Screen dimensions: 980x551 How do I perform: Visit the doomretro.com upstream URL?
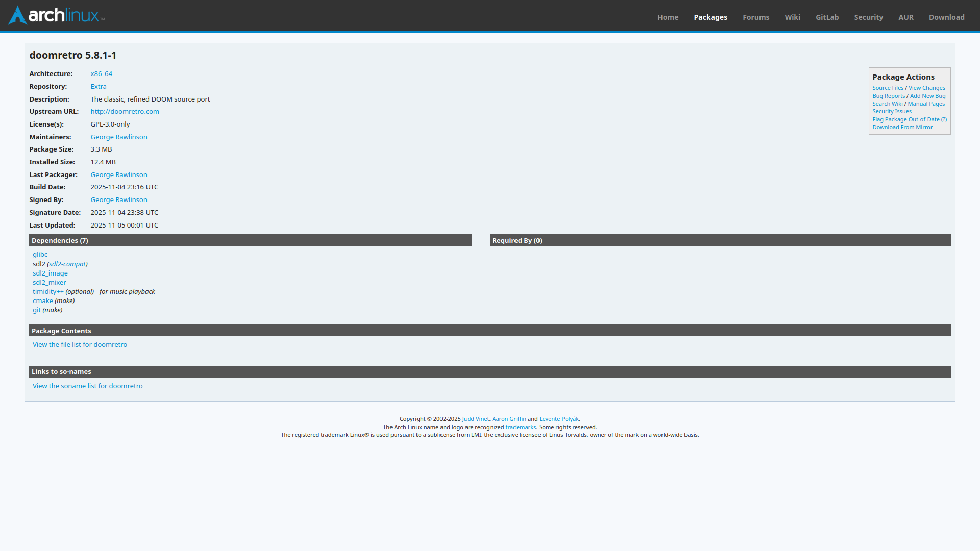pyautogui.click(x=125, y=112)
